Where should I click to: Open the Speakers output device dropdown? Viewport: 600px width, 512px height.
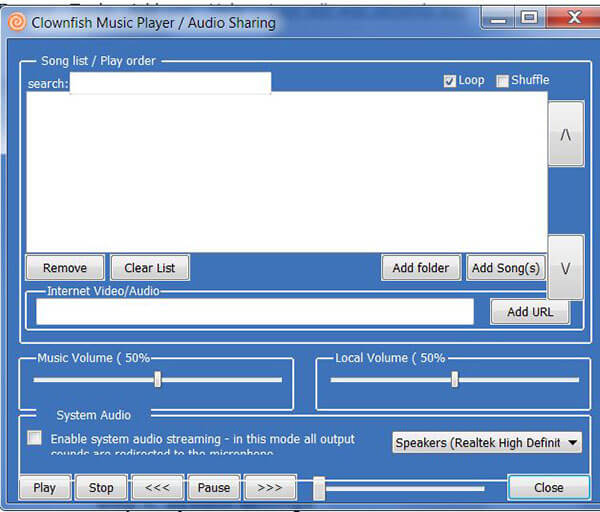coord(487,443)
